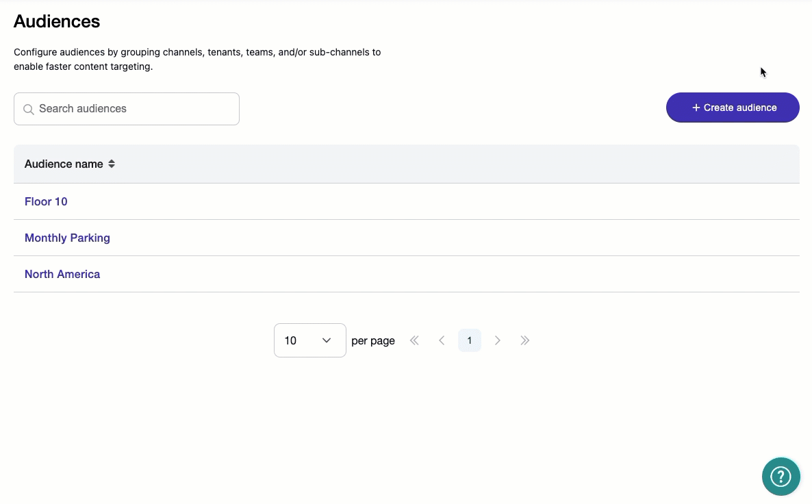The height and width of the screenshot is (504, 812).
Task: Focus the Search audiences field
Action: click(x=127, y=109)
